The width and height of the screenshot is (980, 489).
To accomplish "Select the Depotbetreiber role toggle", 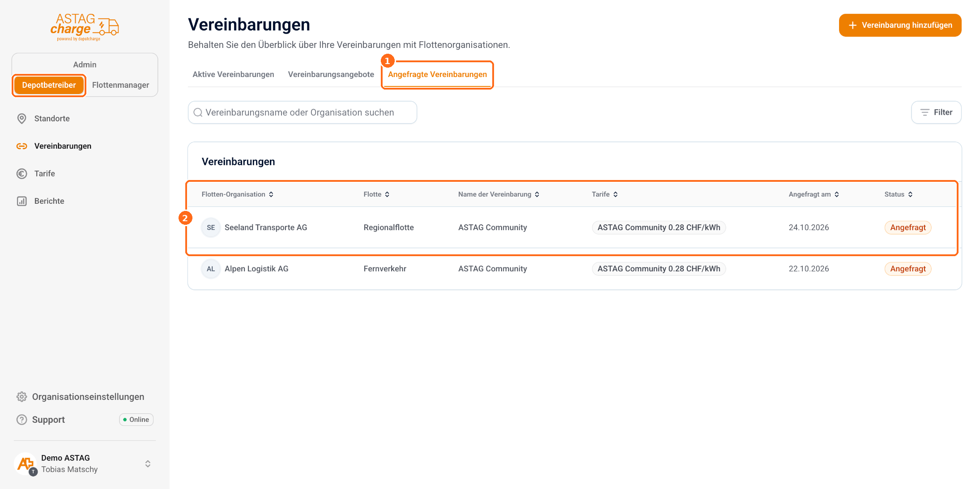I will coord(49,85).
